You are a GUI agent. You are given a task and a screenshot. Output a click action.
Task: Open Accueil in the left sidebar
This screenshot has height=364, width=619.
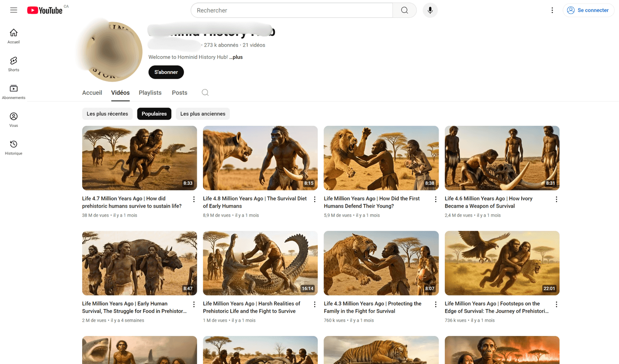14,36
